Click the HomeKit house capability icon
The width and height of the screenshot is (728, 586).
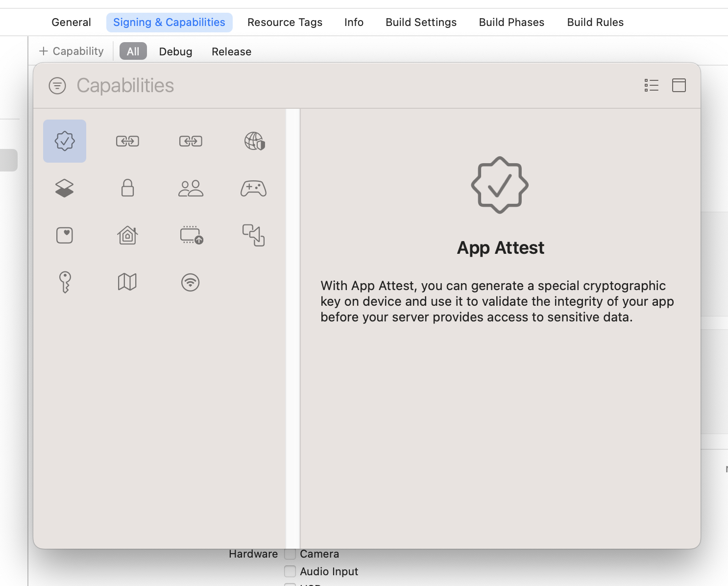point(127,235)
